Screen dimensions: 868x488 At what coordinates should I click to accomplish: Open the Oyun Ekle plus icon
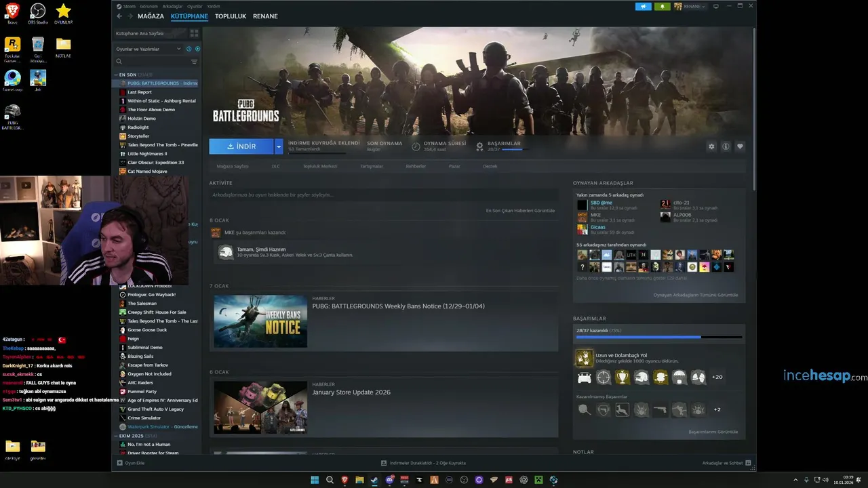point(120,463)
